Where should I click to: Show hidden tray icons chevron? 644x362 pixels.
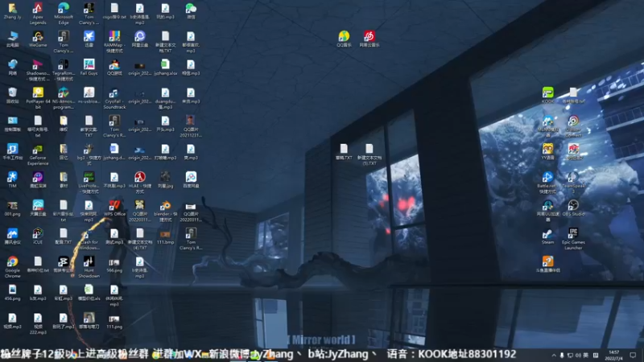(x=554, y=355)
